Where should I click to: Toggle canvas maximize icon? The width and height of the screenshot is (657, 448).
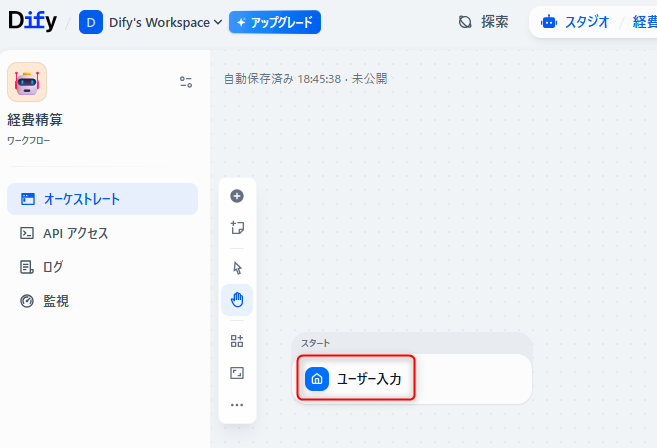[237, 373]
